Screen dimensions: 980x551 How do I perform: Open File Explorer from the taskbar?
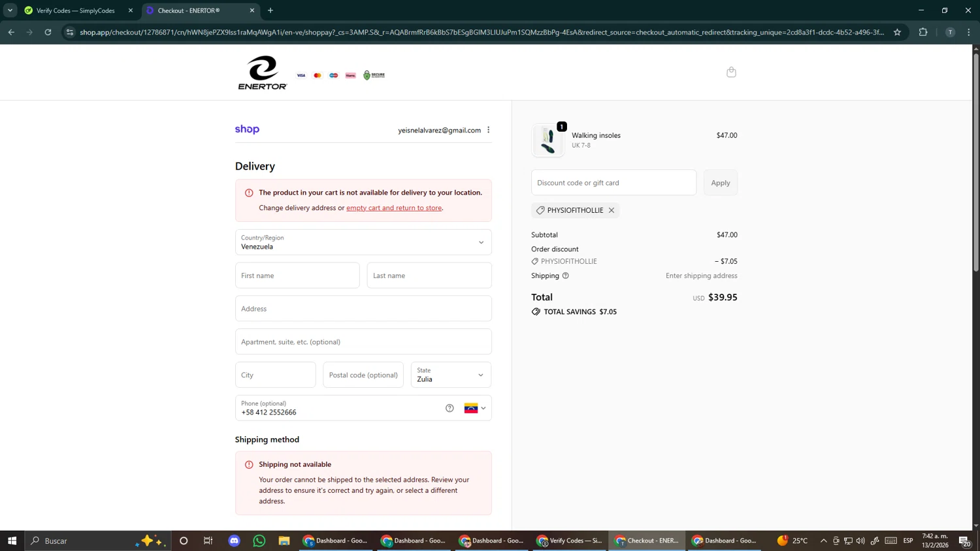284,541
